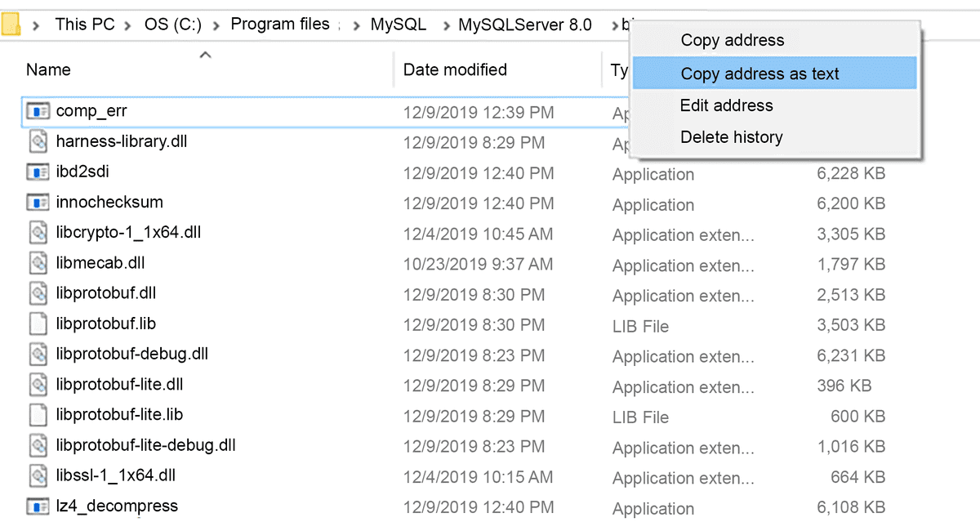The height and width of the screenshot is (522, 980).
Task: Select the innochecksum application icon
Action: [38, 203]
